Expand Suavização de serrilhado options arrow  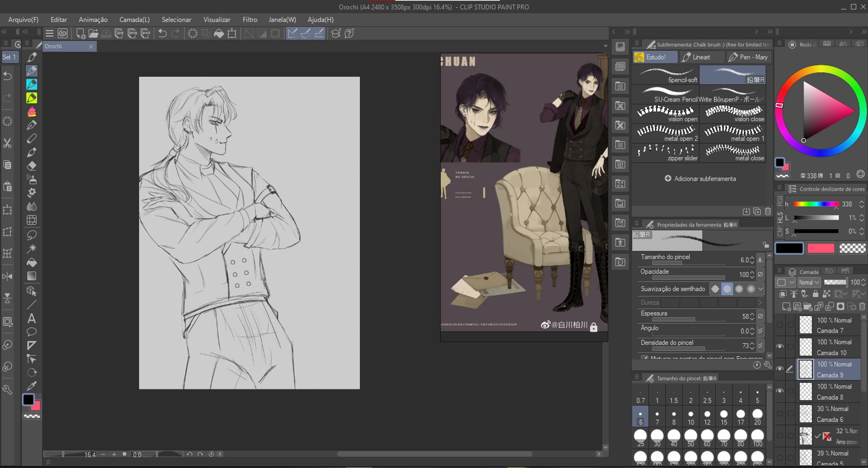click(760, 289)
